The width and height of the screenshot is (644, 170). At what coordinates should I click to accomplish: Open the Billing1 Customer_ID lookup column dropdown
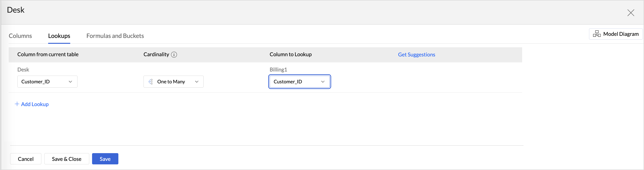click(295, 82)
